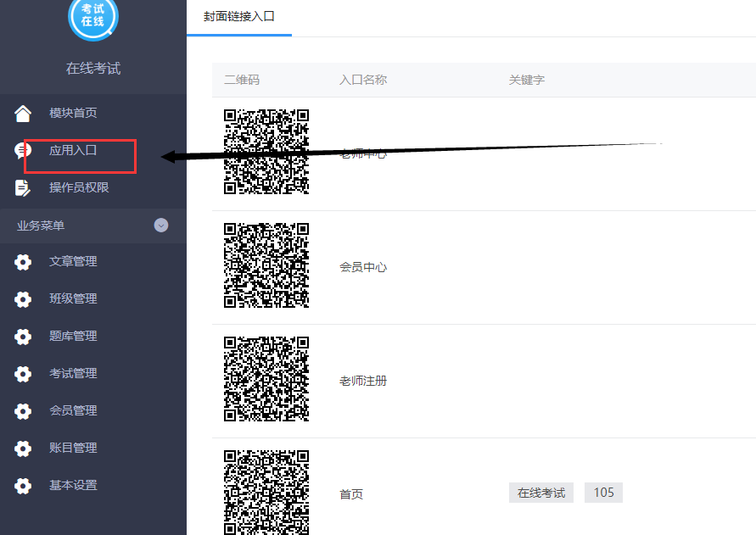Open 考试管理 menu entry
The width and height of the screenshot is (756, 535).
[x=73, y=373]
